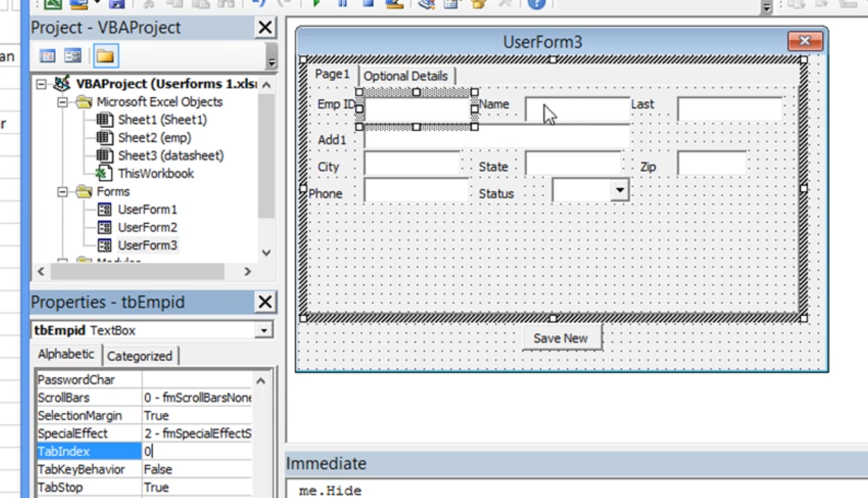Click the View Code icon in Project panel

[48, 56]
